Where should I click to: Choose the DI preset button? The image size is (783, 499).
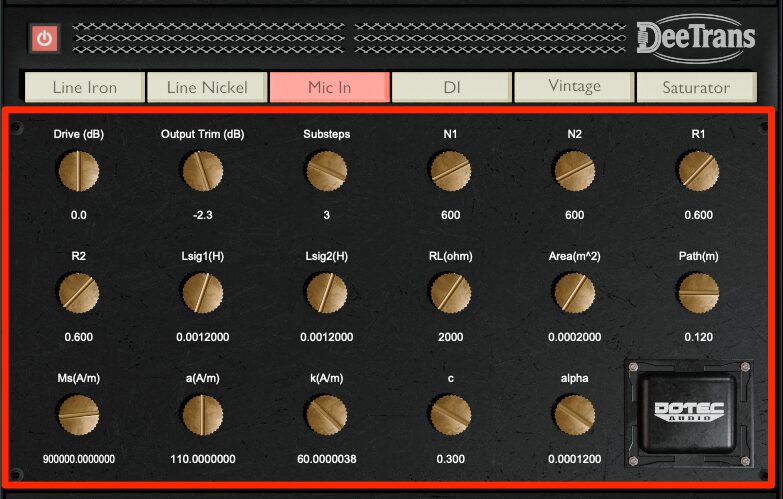click(x=451, y=87)
